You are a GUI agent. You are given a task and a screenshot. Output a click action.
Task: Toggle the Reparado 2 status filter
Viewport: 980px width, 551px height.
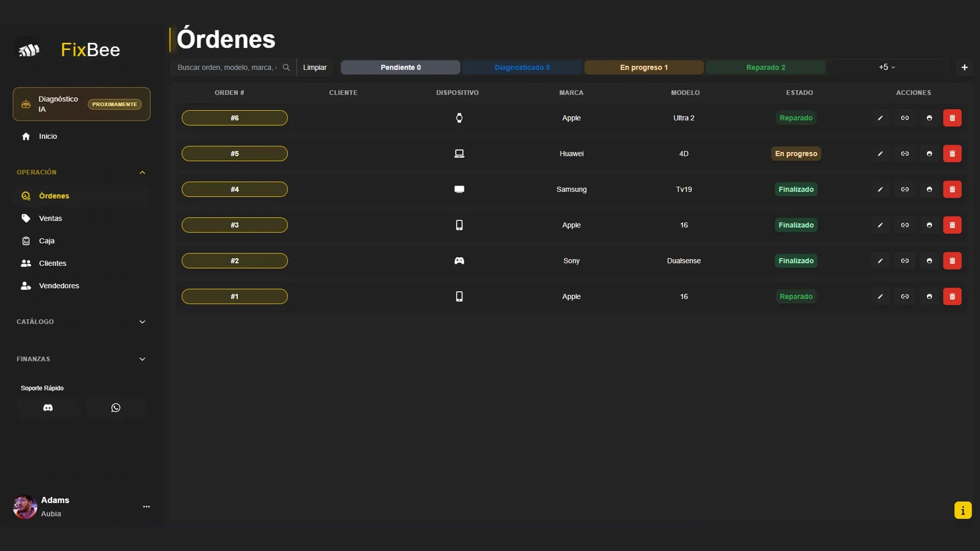(765, 67)
